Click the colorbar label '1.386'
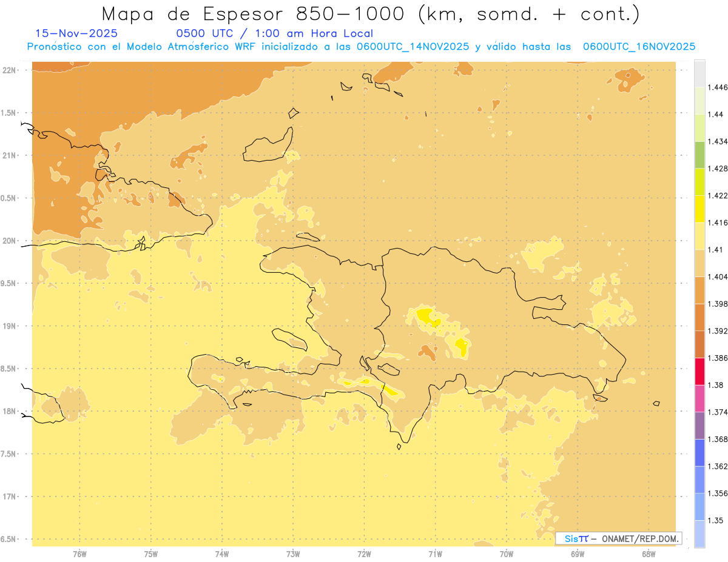Image resolution: width=728 pixels, height=562 pixels. click(x=718, y=358)
